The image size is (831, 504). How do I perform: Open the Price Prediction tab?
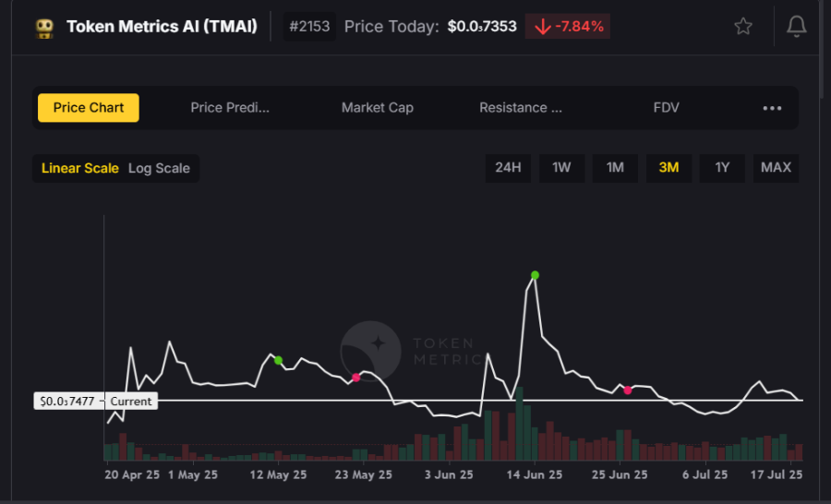click(x=230, y=108)
